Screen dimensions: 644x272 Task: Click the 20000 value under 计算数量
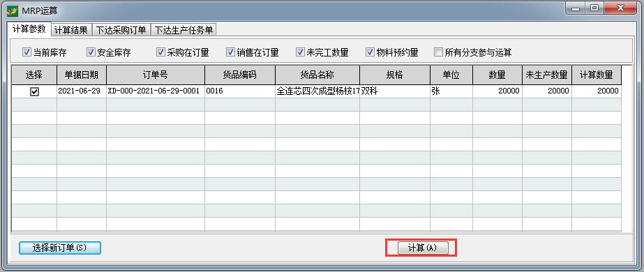point(597,91)
